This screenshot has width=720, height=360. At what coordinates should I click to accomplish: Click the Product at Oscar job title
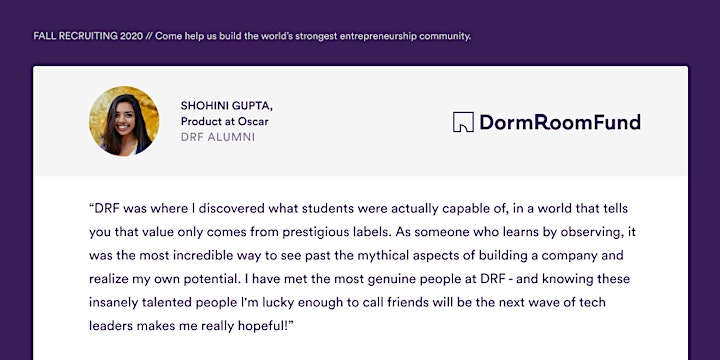click(225, 122)
